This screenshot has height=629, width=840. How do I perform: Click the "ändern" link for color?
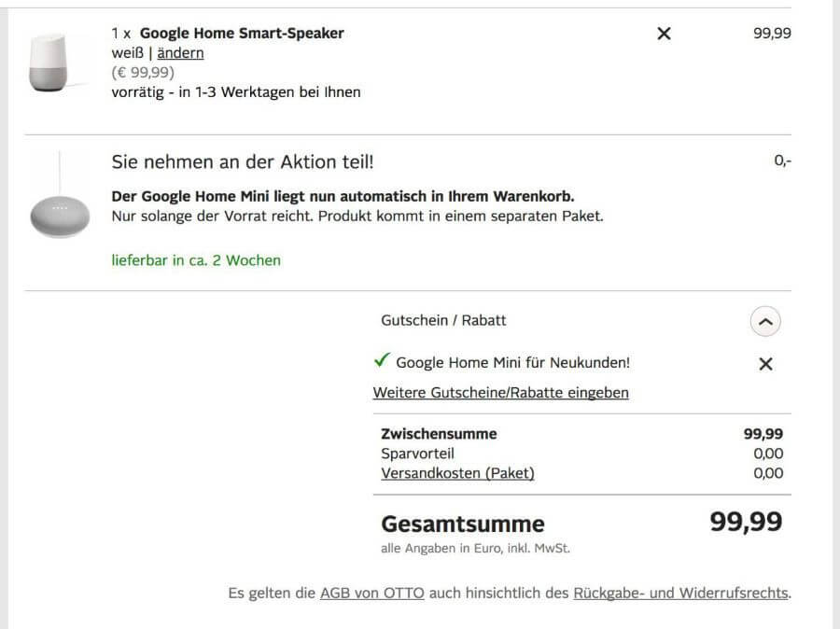(x=180, y=53)
